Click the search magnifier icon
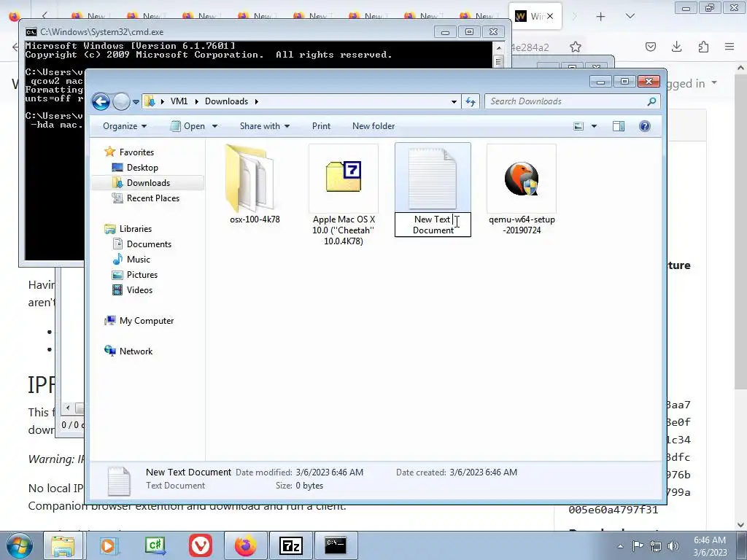Viewport: 747px width, 560px height. 651,101
